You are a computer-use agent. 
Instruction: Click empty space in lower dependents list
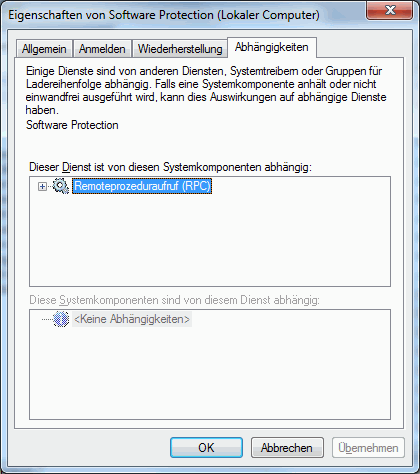coord(210,373)
